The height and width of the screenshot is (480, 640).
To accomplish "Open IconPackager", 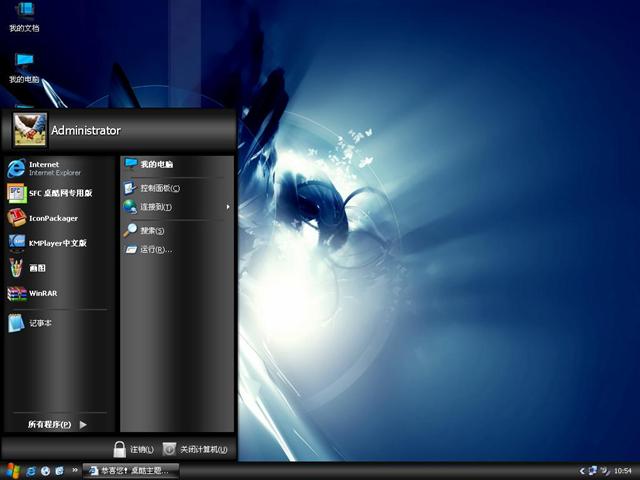I will (52, 218).
